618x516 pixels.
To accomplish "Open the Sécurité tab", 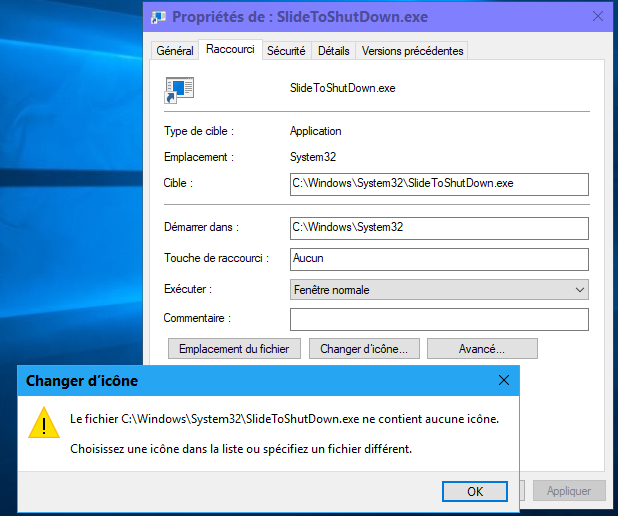I will pyautogui.click(x=286, y=51).
